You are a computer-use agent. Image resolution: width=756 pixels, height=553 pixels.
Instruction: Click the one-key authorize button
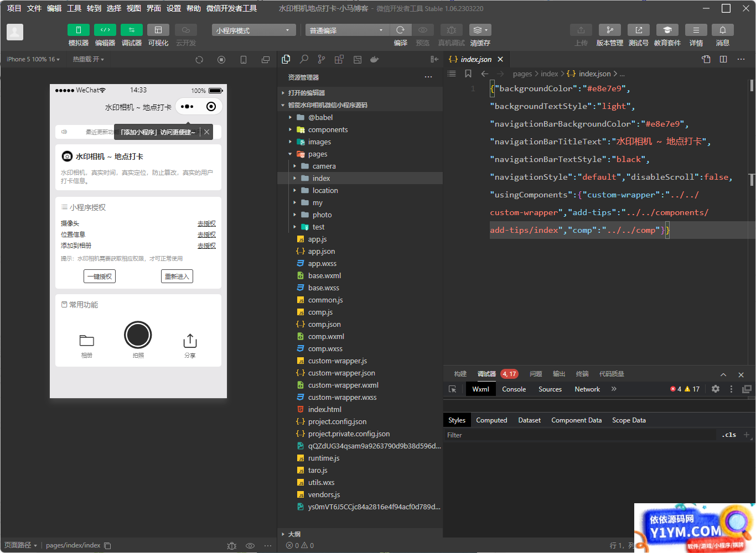coord(100,276)
